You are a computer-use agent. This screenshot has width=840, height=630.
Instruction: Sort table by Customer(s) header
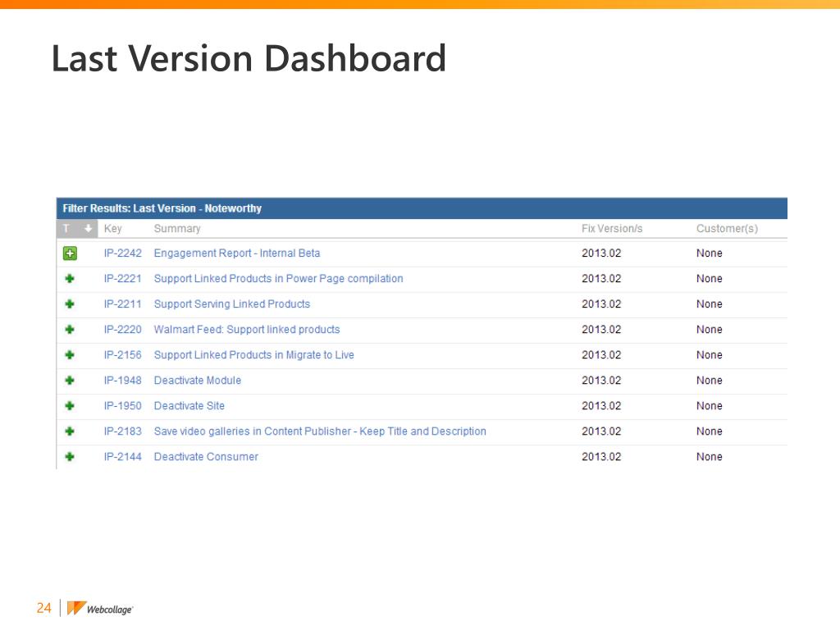tap(727, 228)
